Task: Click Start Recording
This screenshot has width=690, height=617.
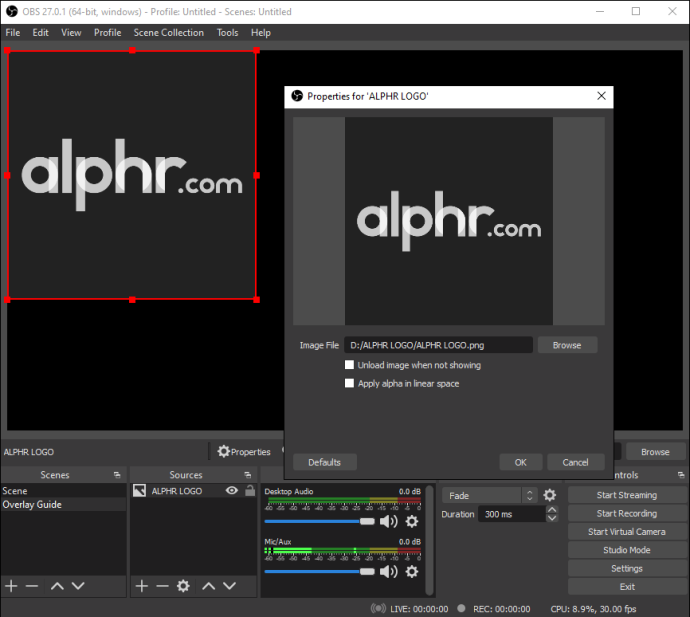Action: coord(627,514)
